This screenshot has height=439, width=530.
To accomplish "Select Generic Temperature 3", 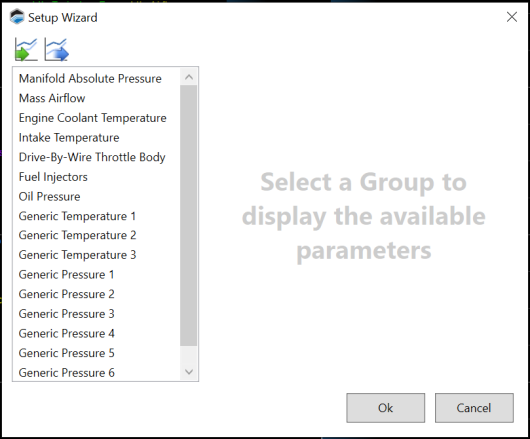I will pyautogui.click(x=96, y=255).
